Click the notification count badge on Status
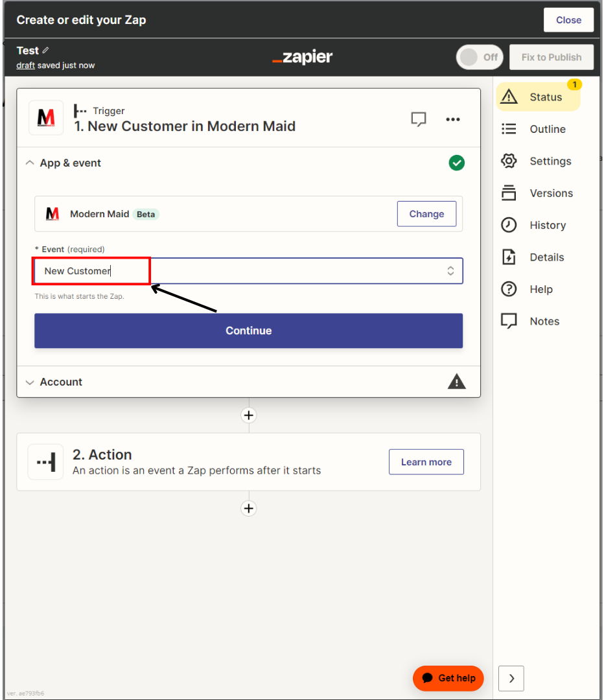The image size is (604, 700). point(574,84)
